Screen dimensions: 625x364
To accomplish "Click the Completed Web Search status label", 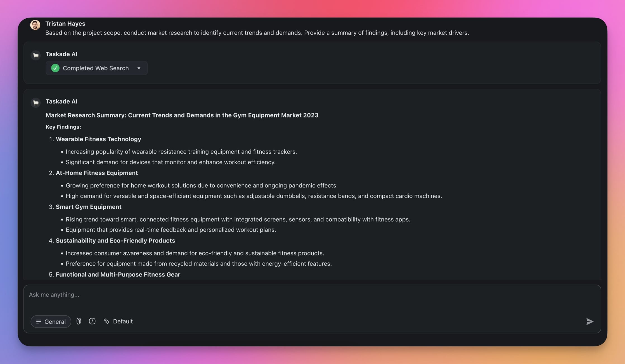I will click(x=96, y=68).
